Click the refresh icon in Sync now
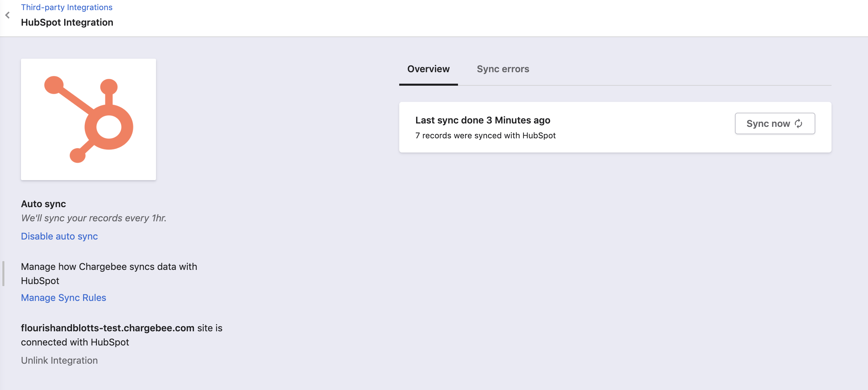Viewport: 868px width, 390px height. coord(798,123)
